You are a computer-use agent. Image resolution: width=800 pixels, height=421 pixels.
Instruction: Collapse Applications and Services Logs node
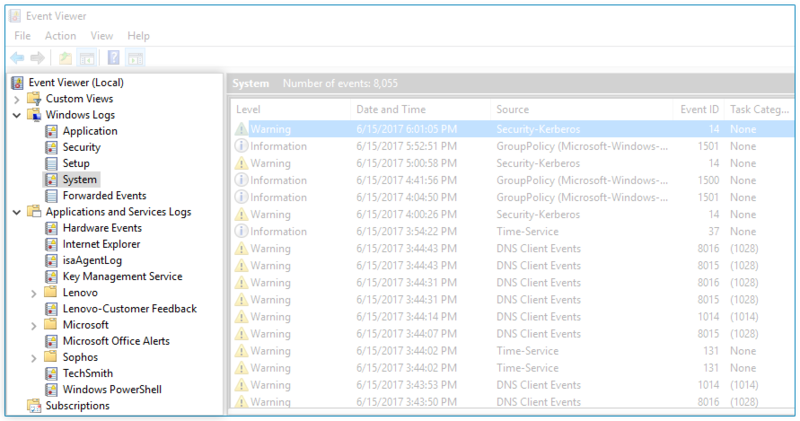pyautogui.click(x=17, y=212)
